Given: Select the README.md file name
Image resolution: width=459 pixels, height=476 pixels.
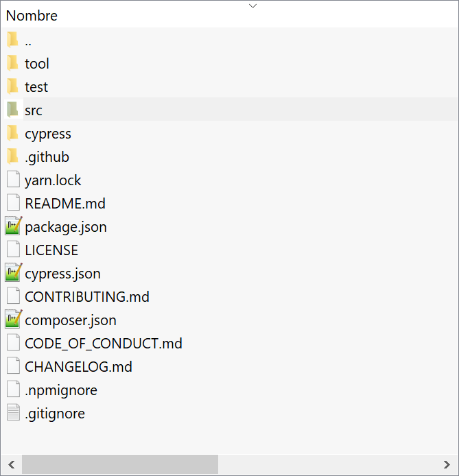Looking at the screenshot, I should (x=65, y=204).
